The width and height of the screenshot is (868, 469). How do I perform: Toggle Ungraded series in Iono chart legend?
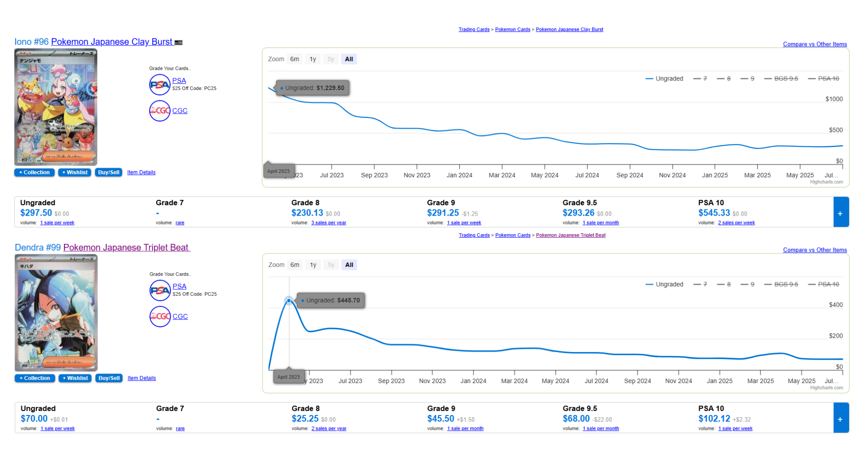point(664,79)
